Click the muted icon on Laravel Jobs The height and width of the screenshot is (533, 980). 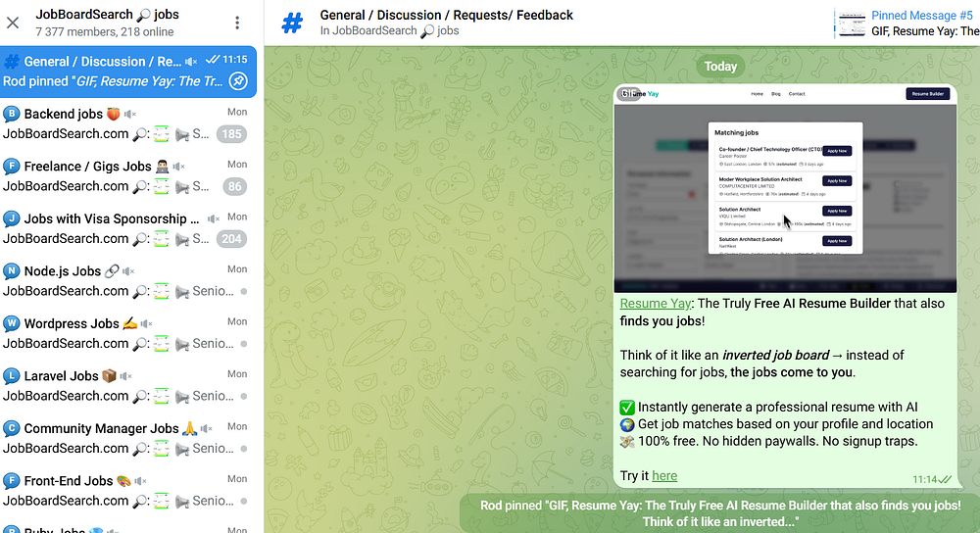pos(125,376)
